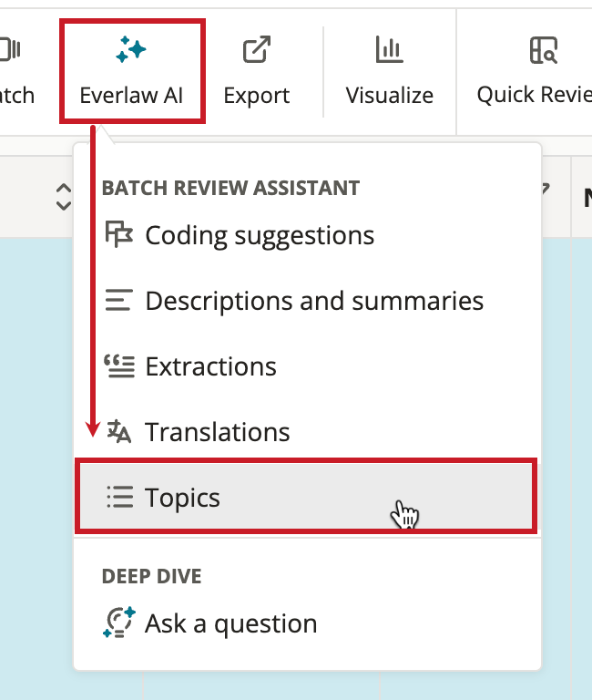
Task: Choose Extractions from the menu
Action: pos(307,366)
